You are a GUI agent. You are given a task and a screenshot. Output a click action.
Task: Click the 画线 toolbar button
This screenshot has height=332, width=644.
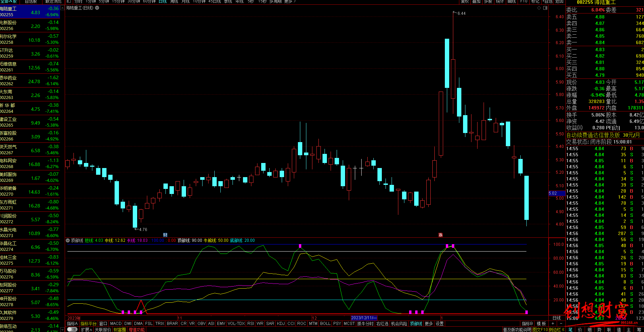[512, 1]
